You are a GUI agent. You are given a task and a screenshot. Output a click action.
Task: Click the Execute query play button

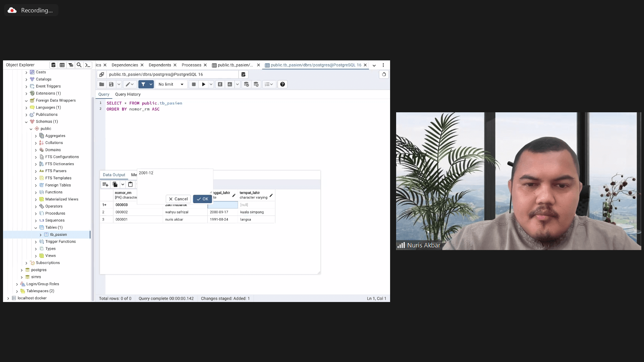coord(203,84)
